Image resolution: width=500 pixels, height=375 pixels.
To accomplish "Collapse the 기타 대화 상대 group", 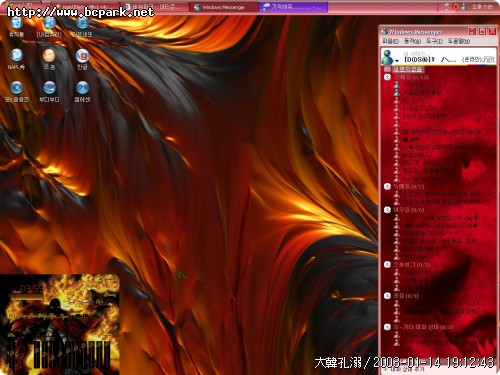I will click(387, 327).
